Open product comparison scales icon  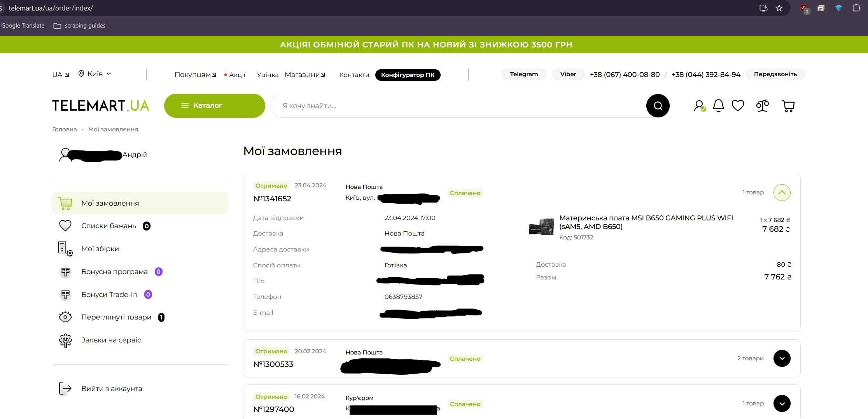762,106
